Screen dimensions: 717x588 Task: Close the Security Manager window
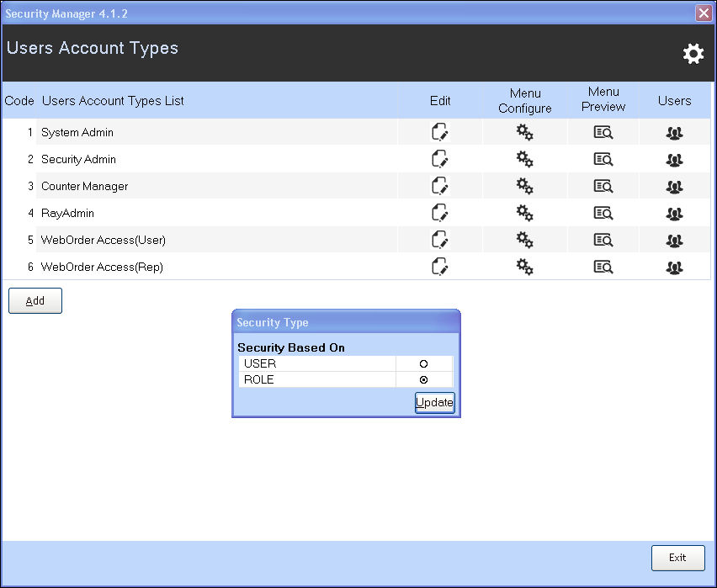pos(703,13)
